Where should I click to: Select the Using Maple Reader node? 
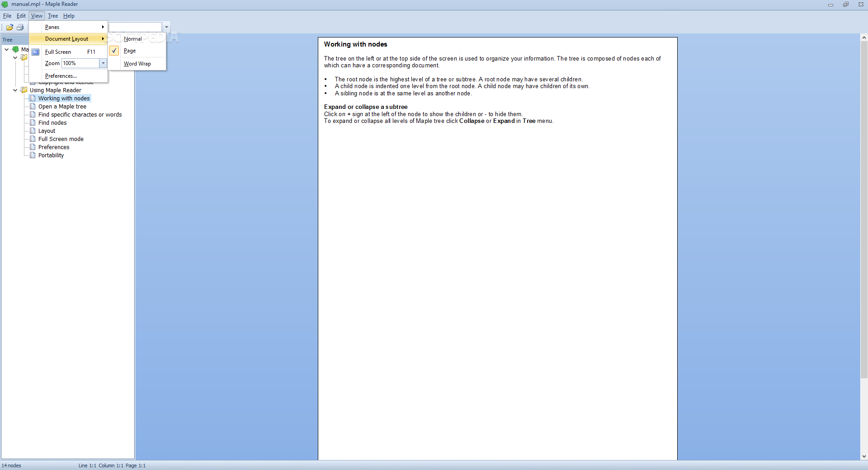(56, 90)
